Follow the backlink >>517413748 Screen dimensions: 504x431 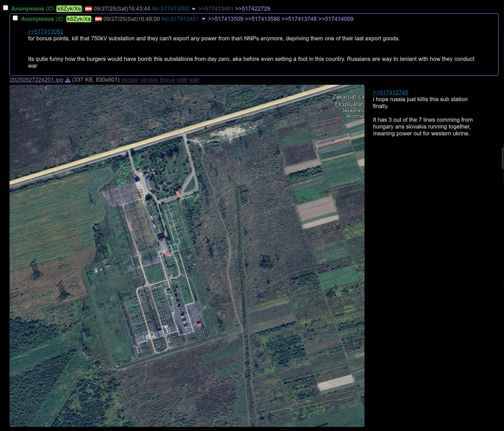coord(299,19)
